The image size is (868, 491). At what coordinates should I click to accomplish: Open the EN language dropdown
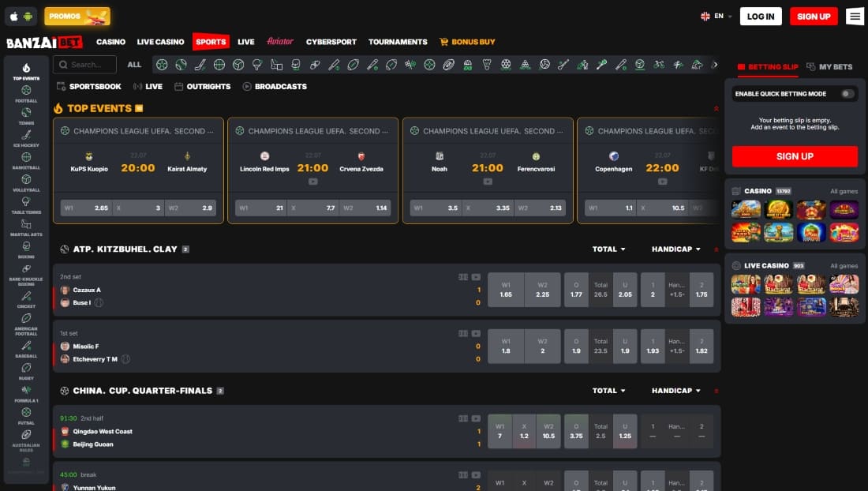[x=716, y=16]
